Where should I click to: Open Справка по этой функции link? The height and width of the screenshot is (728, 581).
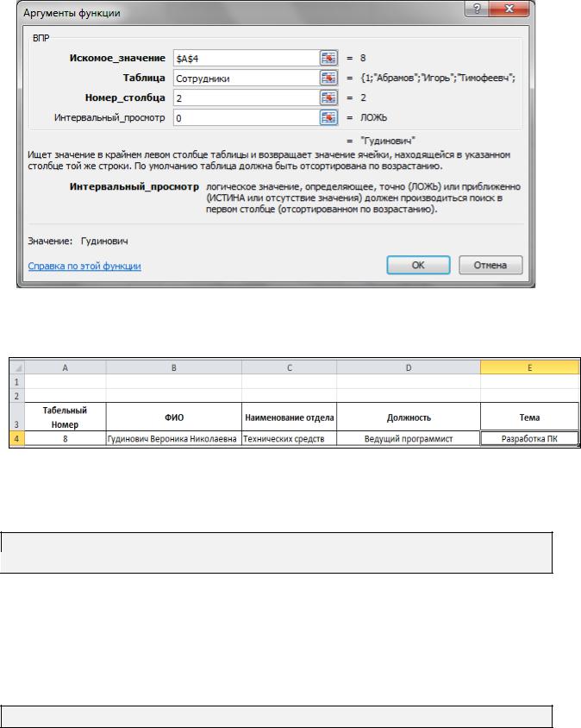84,266
